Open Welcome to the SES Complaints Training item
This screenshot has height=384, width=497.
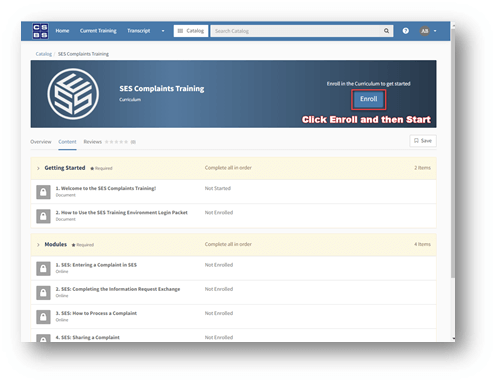[x=106, y=188]
